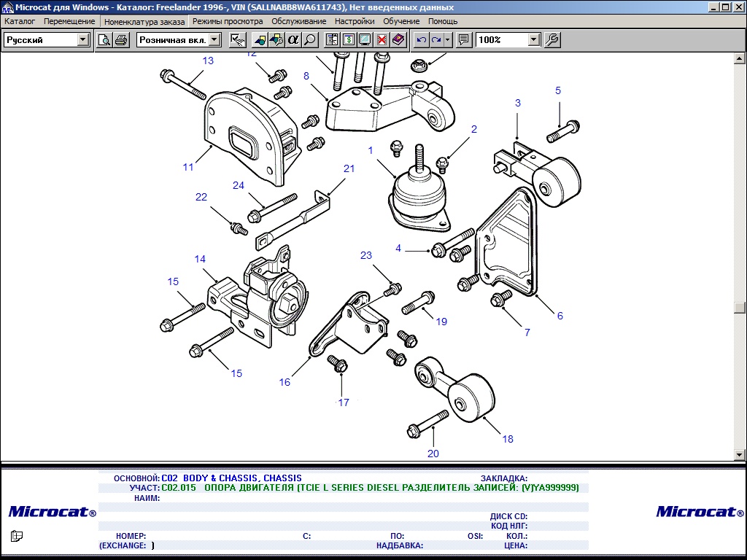Click the print preview icon

click(x=104, y=39)
